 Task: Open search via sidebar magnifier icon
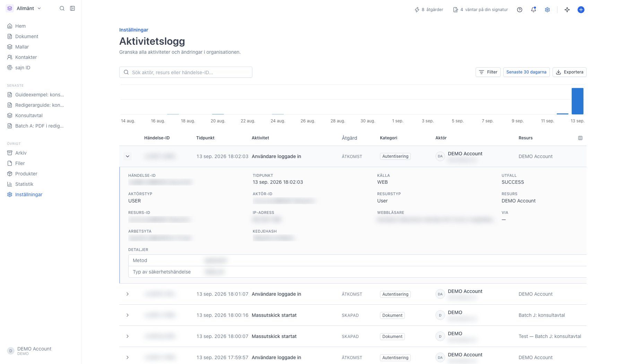point(62,8)
